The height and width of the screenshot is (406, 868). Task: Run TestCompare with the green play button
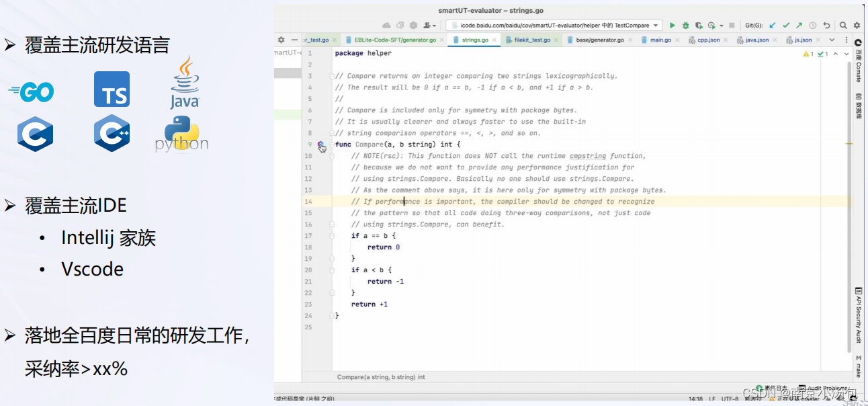[672, 26]
